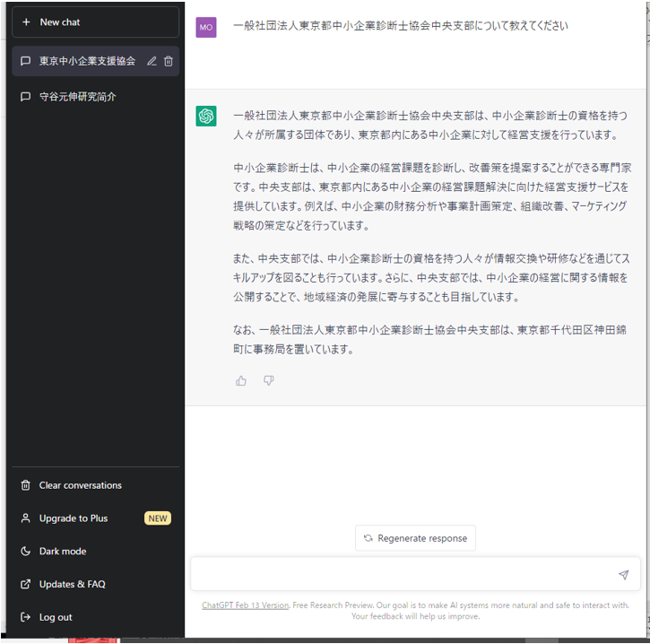Screen dimensions: 650x644
Task: Click the MO user avatar
Action: pyautogui.click(x=206, y=28)
